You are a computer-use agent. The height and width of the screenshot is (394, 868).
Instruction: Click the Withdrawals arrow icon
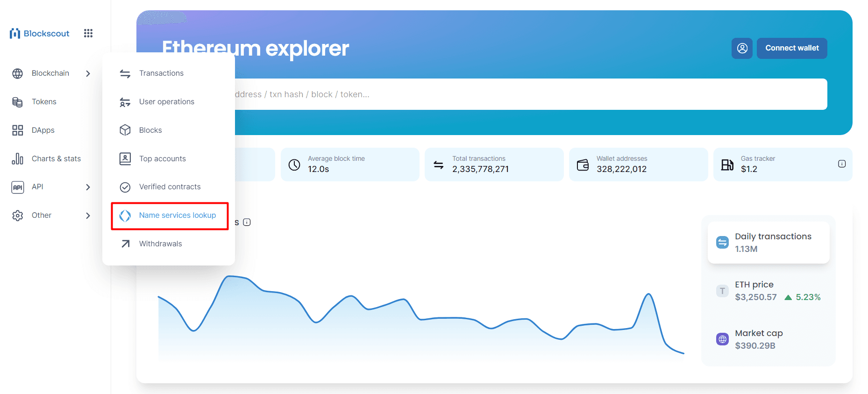(x=125, y=244)
